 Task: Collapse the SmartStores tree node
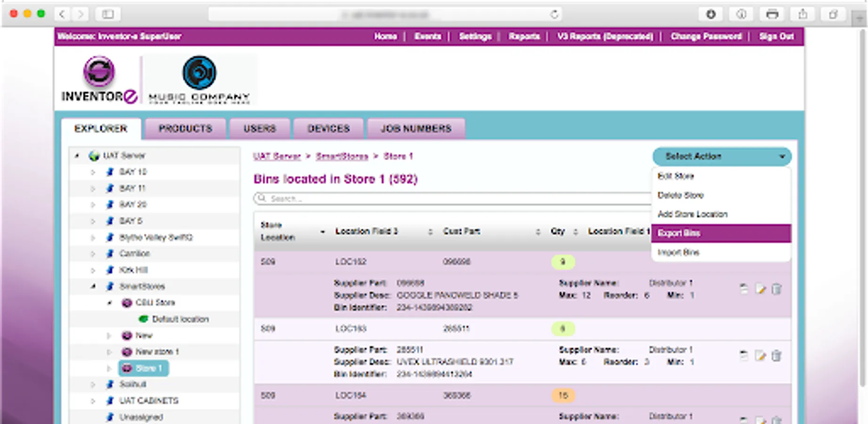93,286
